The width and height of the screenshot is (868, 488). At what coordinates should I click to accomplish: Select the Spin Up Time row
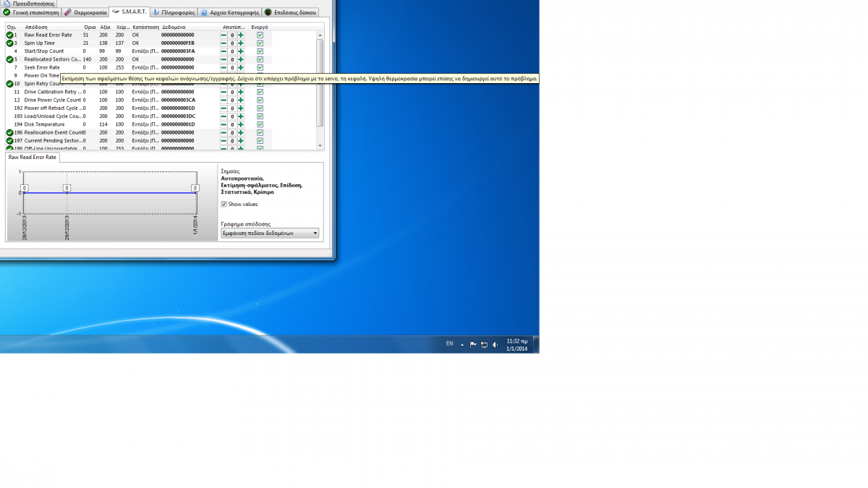tap(139, 43)
